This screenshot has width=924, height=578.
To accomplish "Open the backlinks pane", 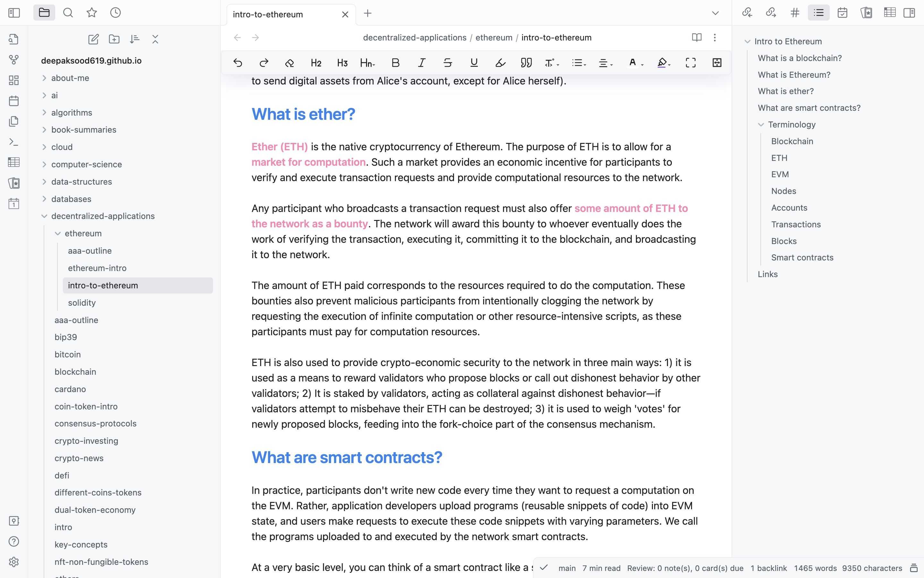I will (x=747, y=13).
